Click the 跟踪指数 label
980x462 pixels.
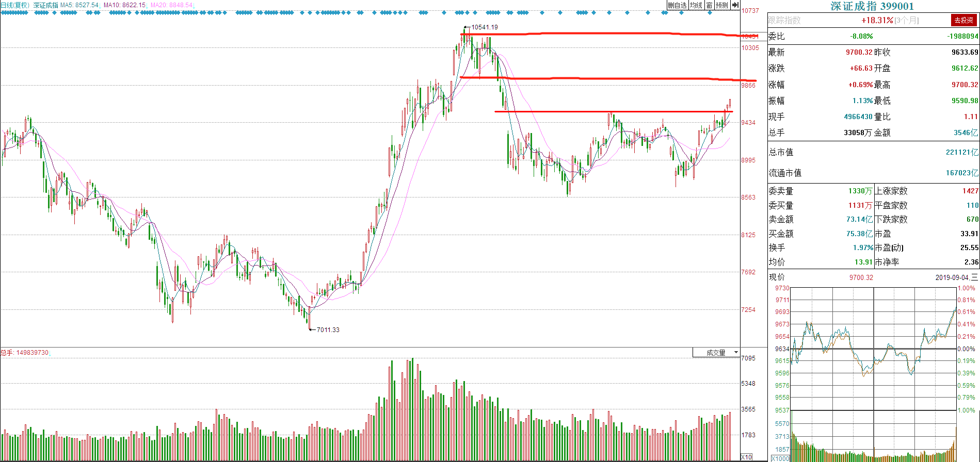784,20
